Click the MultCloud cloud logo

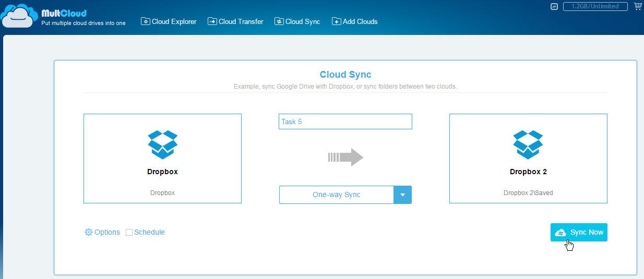pyautogui.click(x=19, y=15)
